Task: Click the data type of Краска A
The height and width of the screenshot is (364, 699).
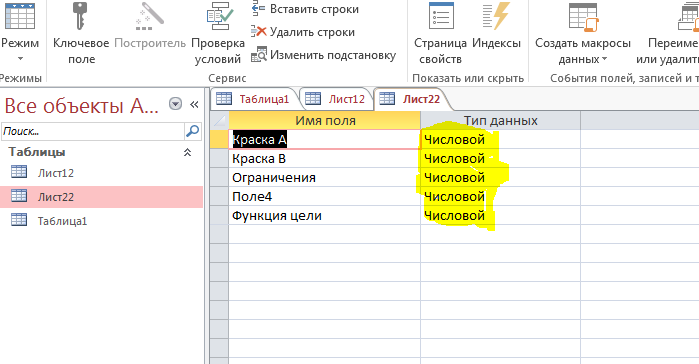Action: (x=500, y=139)
